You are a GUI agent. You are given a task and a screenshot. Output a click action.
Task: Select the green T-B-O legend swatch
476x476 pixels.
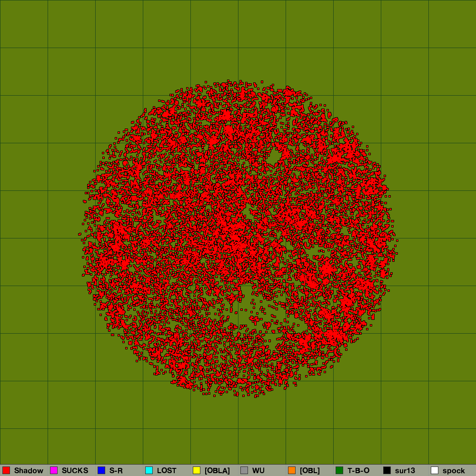pyautogui.click(x=339, y=470)
